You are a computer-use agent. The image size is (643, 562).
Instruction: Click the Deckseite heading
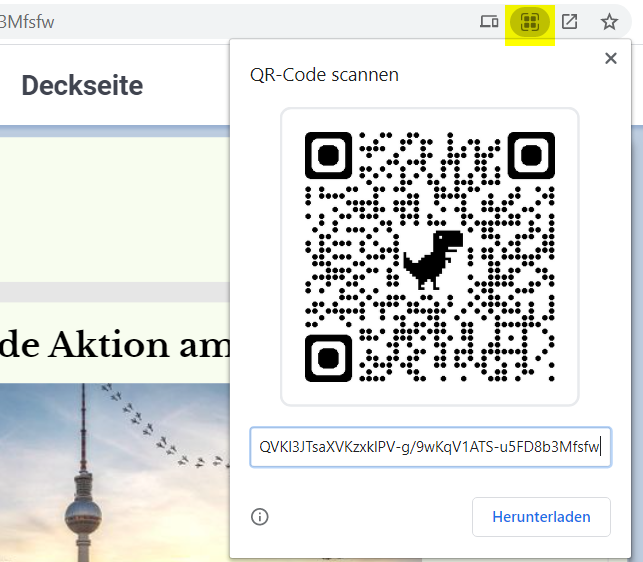point(82,86)
